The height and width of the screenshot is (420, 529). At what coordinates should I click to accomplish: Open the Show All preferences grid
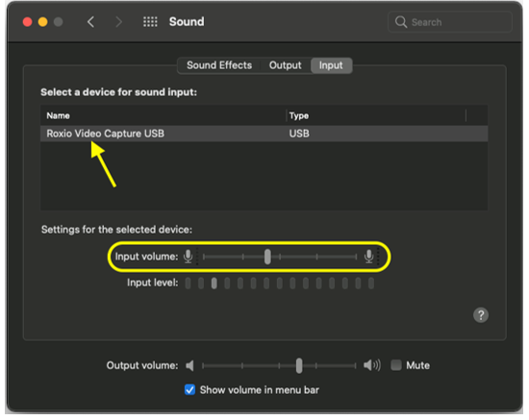(150, 22)
